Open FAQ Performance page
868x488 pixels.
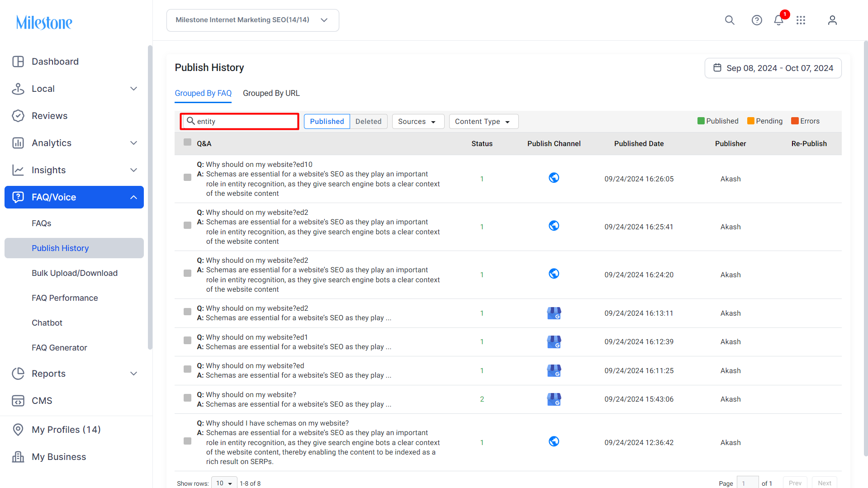(65, 298)
